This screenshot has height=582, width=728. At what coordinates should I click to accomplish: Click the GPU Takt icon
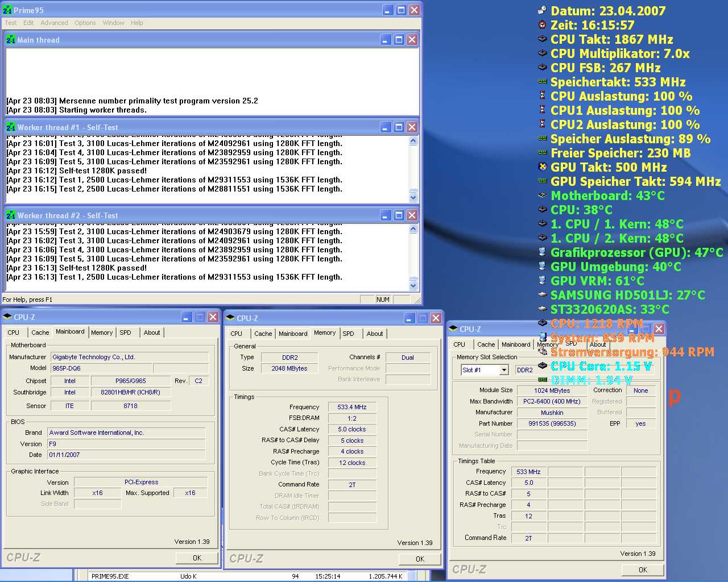542,167
